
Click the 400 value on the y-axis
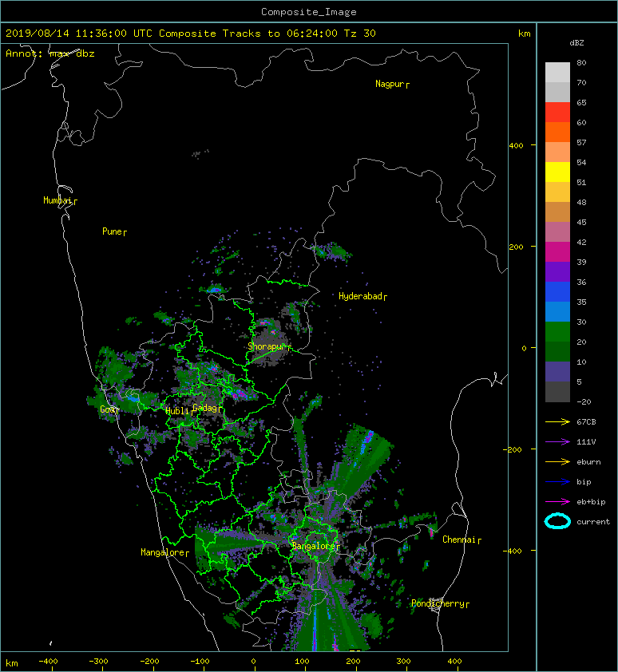516,146
